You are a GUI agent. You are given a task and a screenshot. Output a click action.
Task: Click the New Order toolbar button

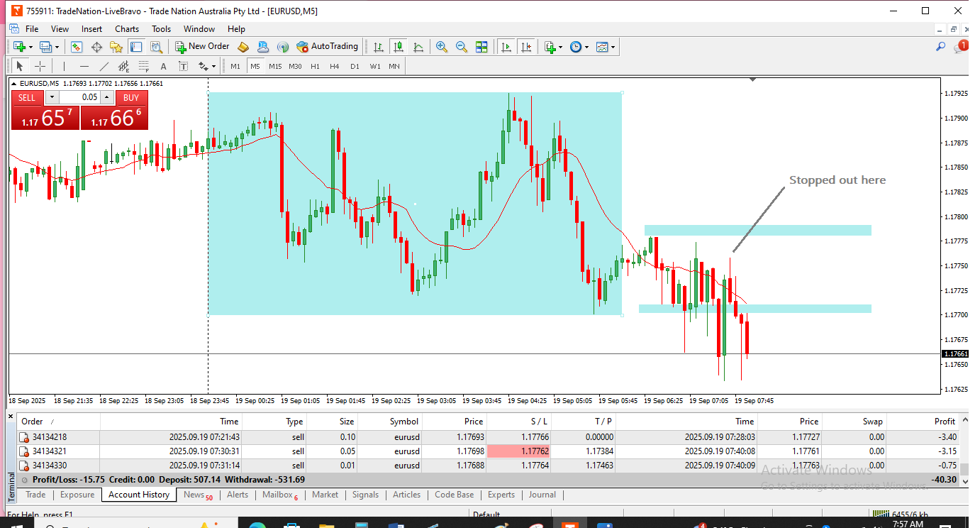202,47
